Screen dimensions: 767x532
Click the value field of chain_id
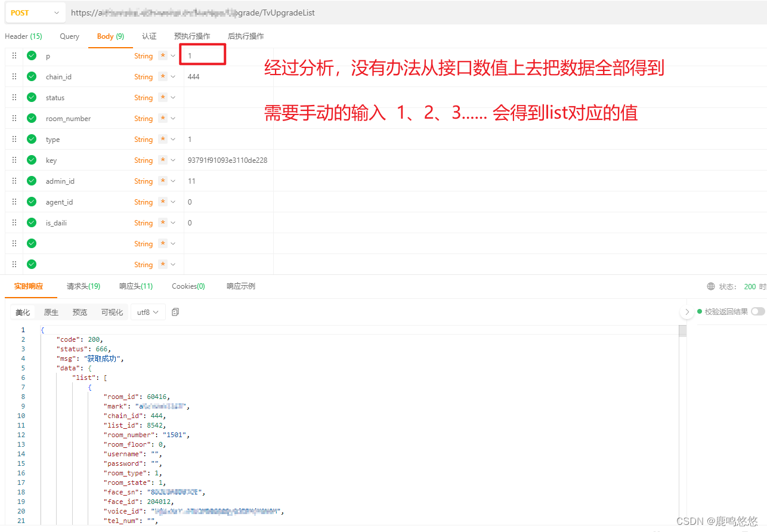click(x=228, y=76)
